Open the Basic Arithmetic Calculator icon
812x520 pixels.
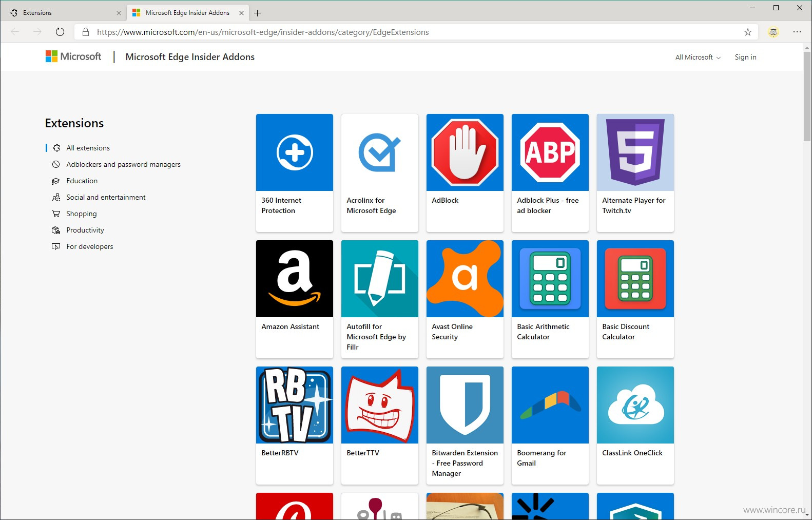pyautogui.click(x=550, y=279)
